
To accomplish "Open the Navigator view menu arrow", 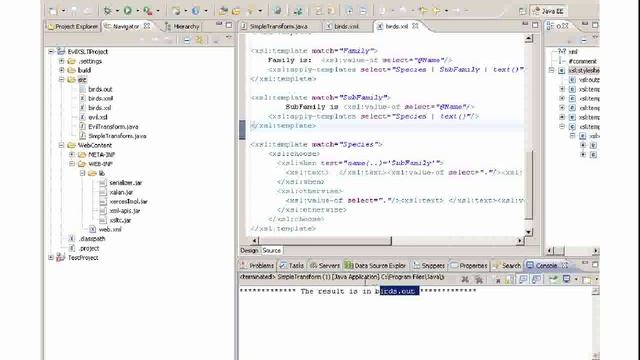I will click(228, 38).
